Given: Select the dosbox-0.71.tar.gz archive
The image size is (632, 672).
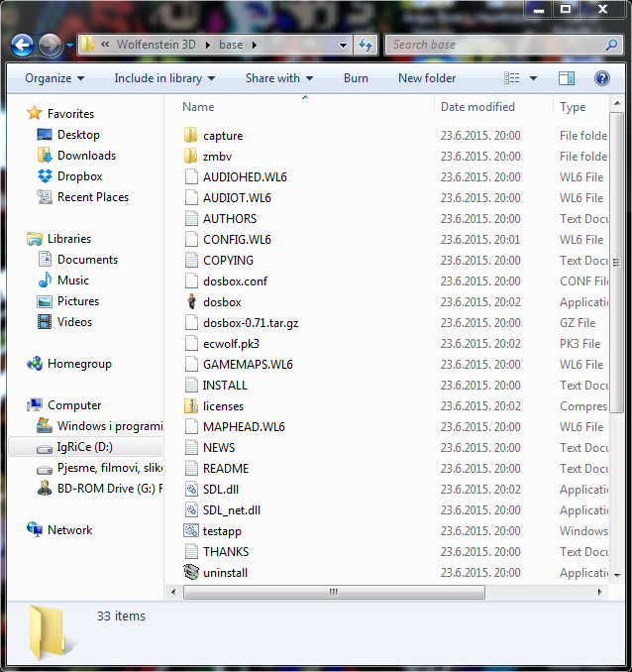Looking at the screenshot, I should pyautogui.click(x=251, y=323).
